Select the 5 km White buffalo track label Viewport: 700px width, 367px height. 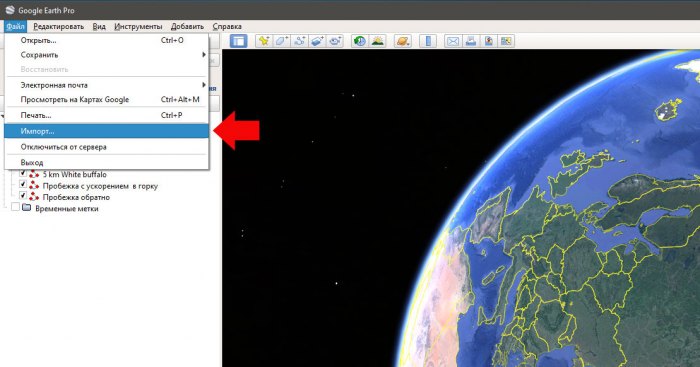click(75, 174)
